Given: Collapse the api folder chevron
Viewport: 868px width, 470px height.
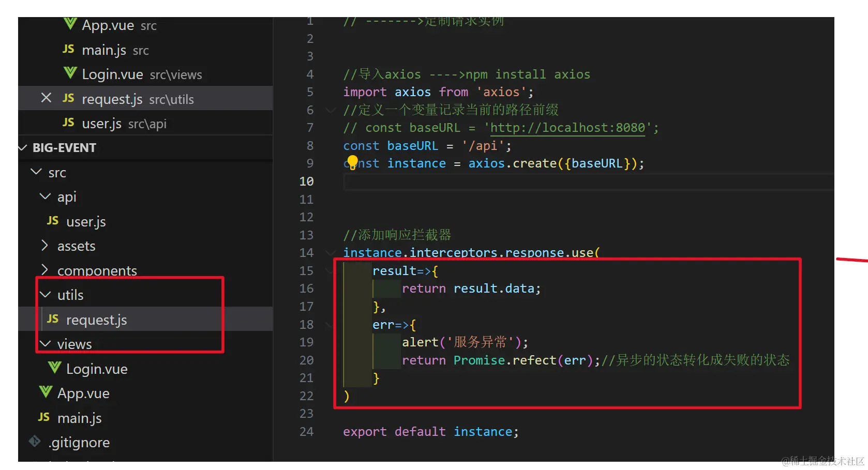Looking at the screenshot, I should 46,196.
